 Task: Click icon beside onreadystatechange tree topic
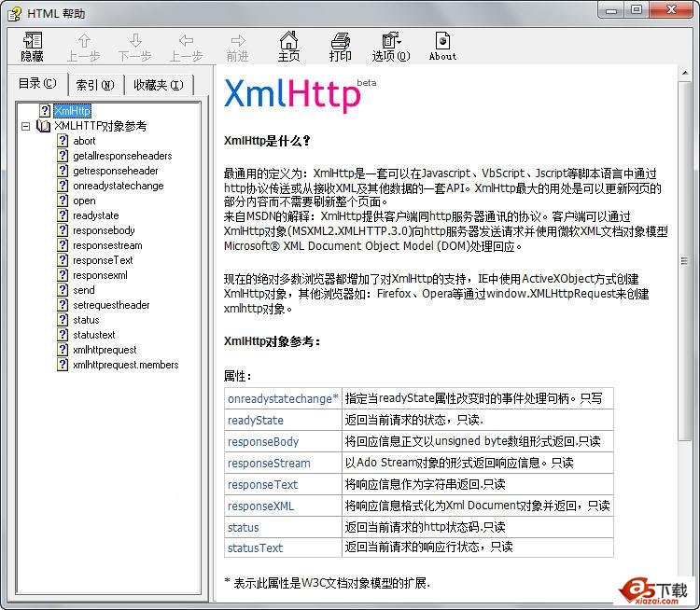63,186
